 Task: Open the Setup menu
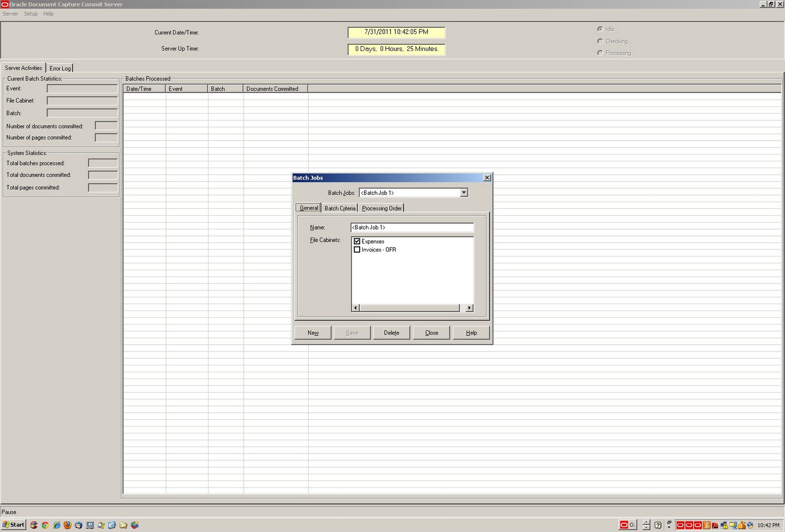(30, 14)
